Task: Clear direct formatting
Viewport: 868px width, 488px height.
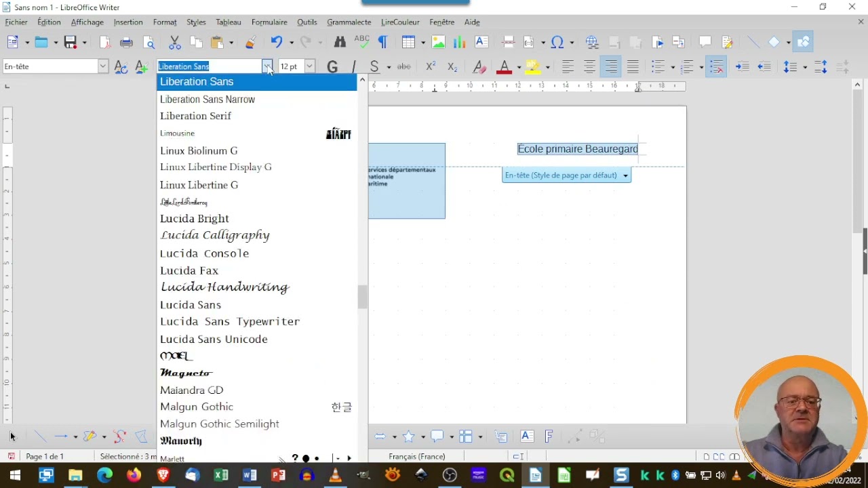Action: coord(479,66)
